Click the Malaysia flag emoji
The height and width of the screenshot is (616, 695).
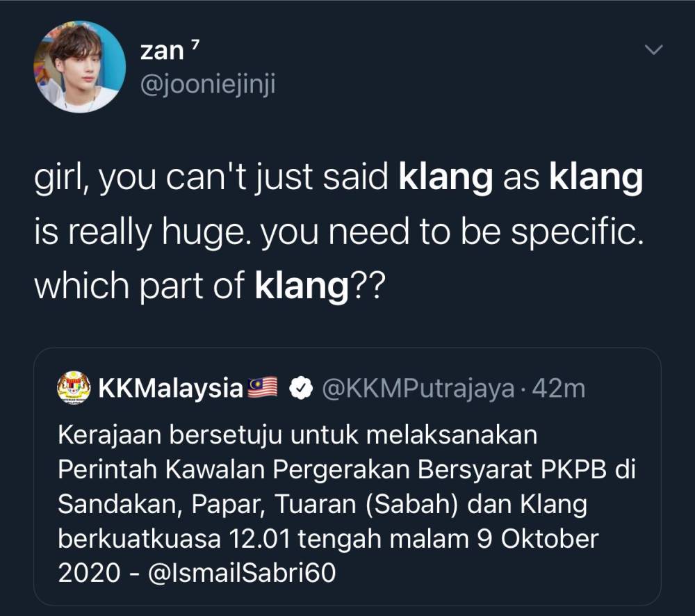pos(262,389)
